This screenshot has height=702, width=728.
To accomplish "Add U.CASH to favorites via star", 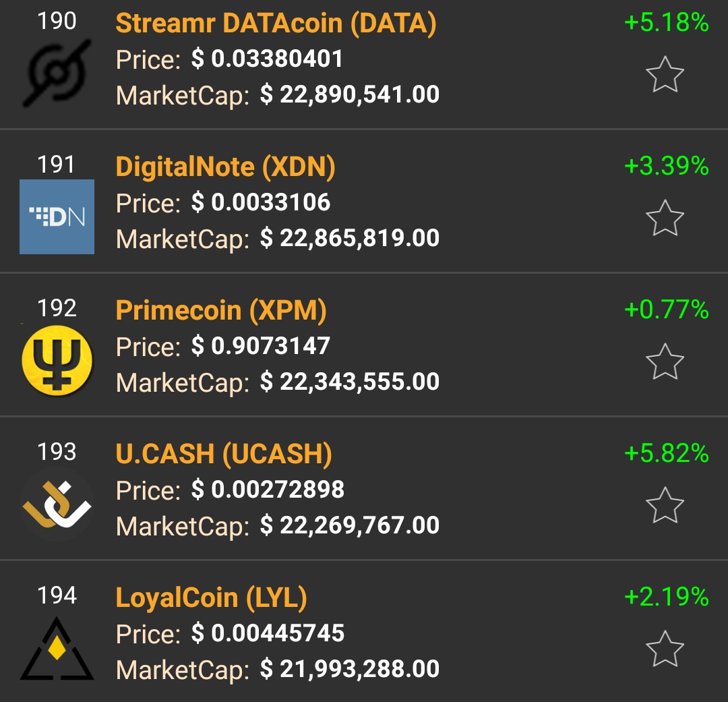I will pyautogui.click(x=665, y=505).
